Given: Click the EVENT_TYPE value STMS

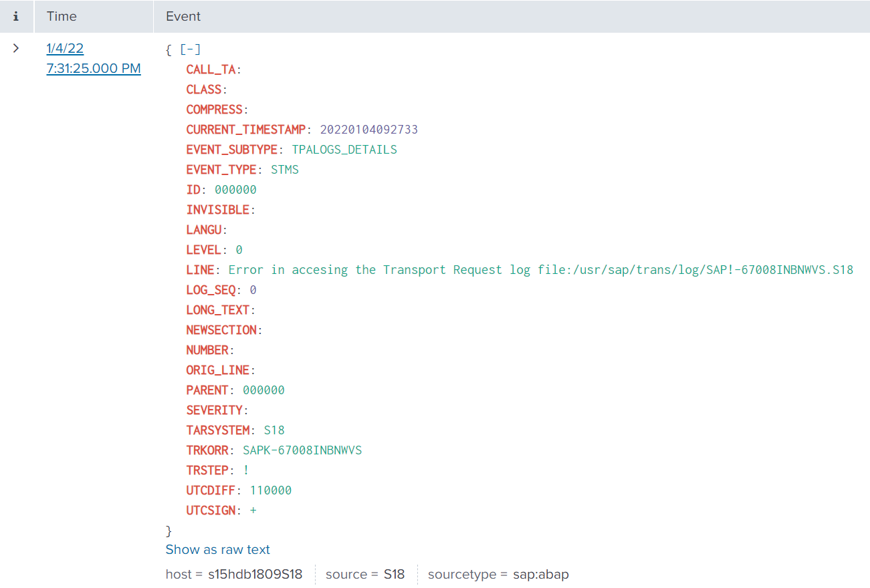Looking at the screenshot, I should coord(284,170).
